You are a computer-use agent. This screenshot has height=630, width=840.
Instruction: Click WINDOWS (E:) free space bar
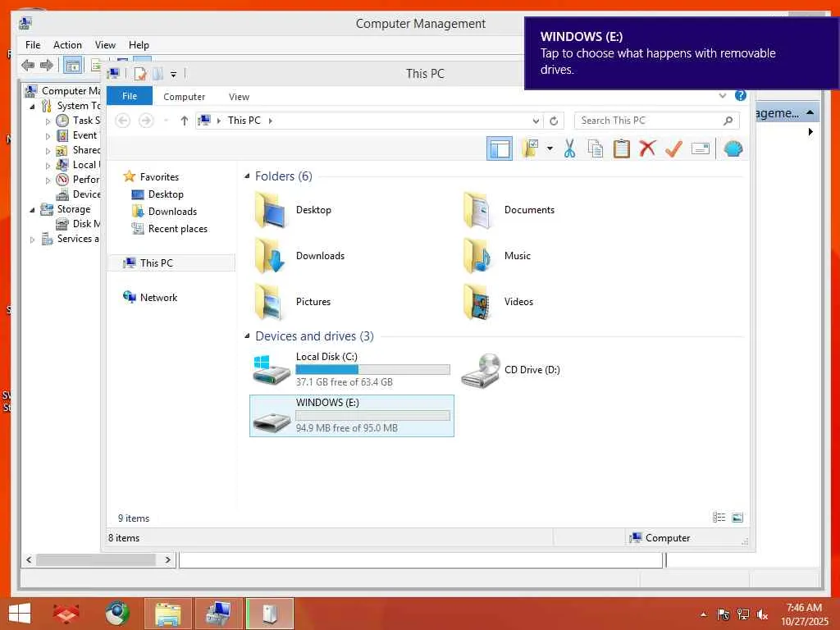point(373,416)
